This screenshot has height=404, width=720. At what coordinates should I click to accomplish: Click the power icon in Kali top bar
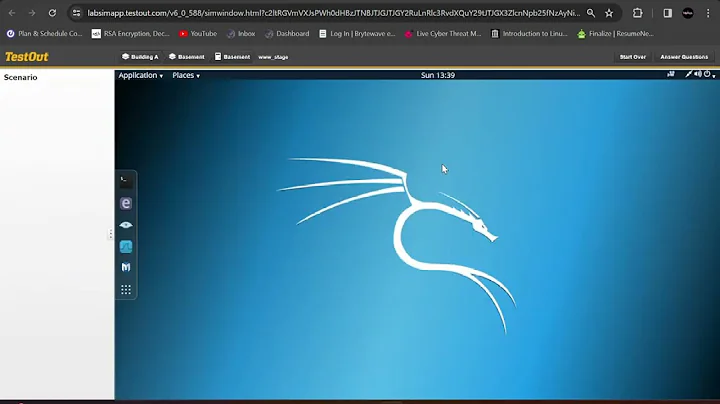(x=707, y=74)
